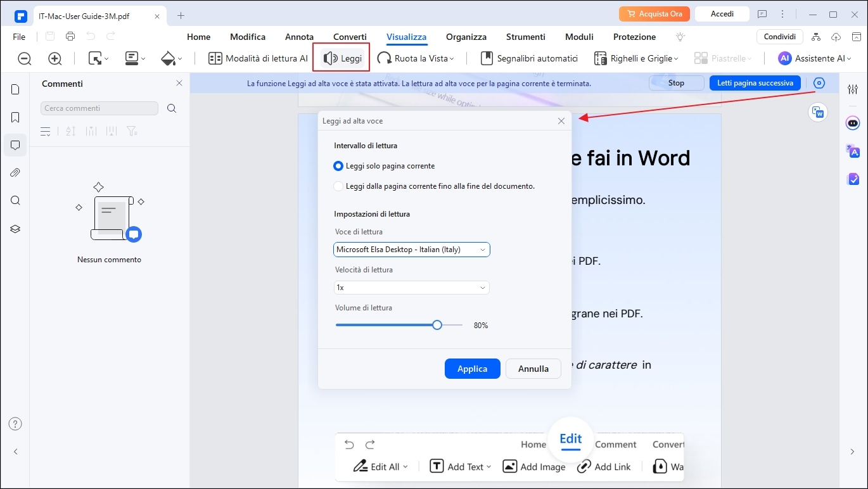Viewport: 868px width, 489px height.
Task: Expand the comment list options dropdown
Action: [x=46, y=131]
